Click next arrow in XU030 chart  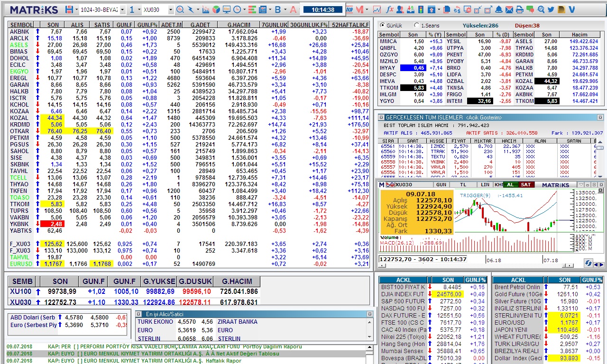tap(602, 264)
